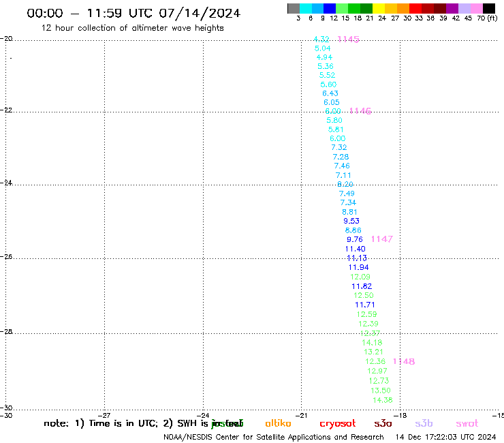Screen dimensions: 504x443
Task: Pick the pink swatch in color scale
Action: tap(476, 8)
